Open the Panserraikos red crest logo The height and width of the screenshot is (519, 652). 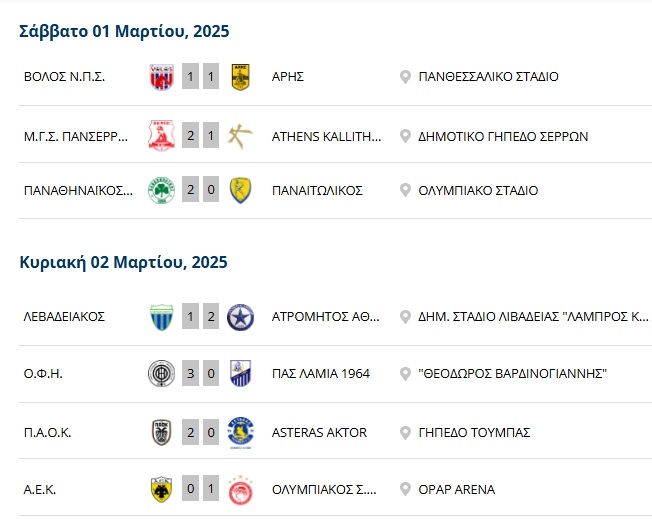click(x=161, y=136)
